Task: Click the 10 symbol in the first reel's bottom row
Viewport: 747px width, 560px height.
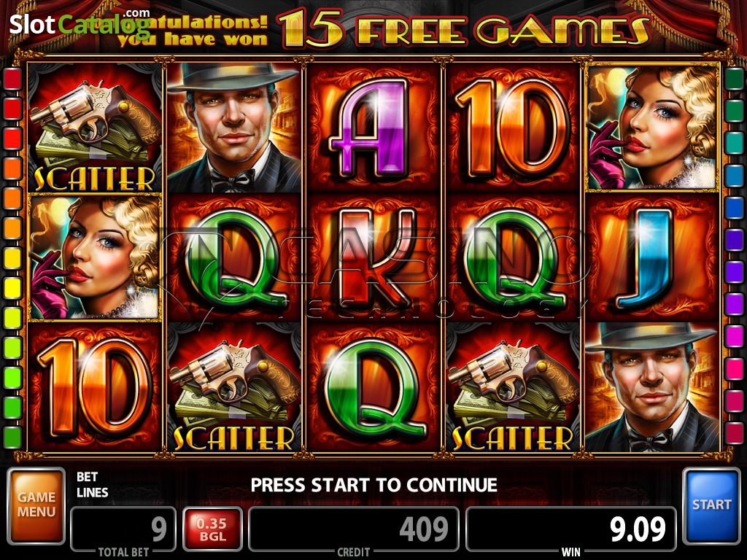Action: point(95,387)
